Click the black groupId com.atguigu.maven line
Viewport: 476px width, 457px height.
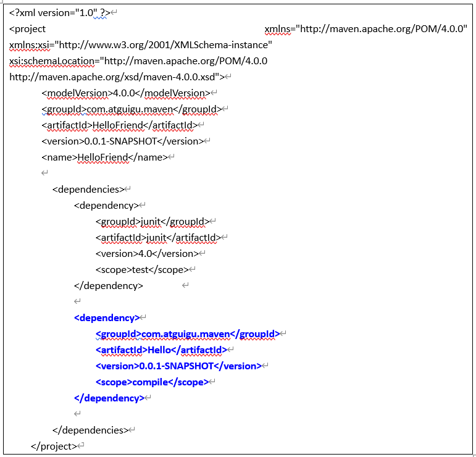[x=132, y=109]
